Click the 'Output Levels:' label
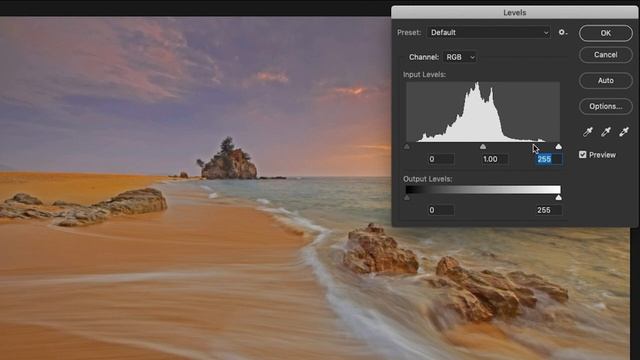640x360 pixels. click(x=427, y=179)
